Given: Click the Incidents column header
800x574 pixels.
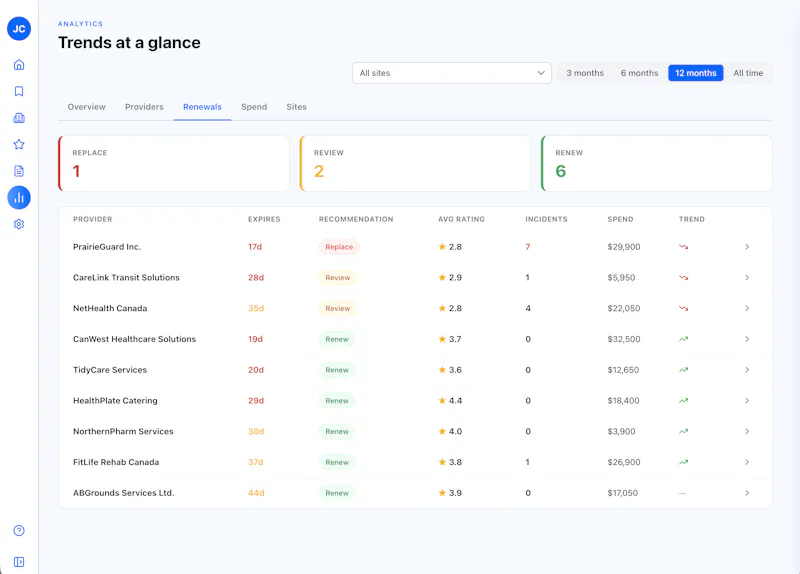Looking at the screenshot, I should click(546, 219).
